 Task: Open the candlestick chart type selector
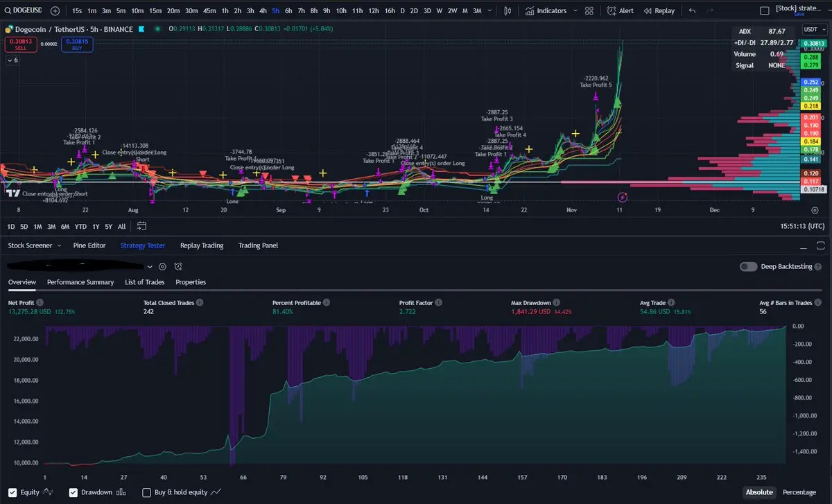tap(508, 11)
